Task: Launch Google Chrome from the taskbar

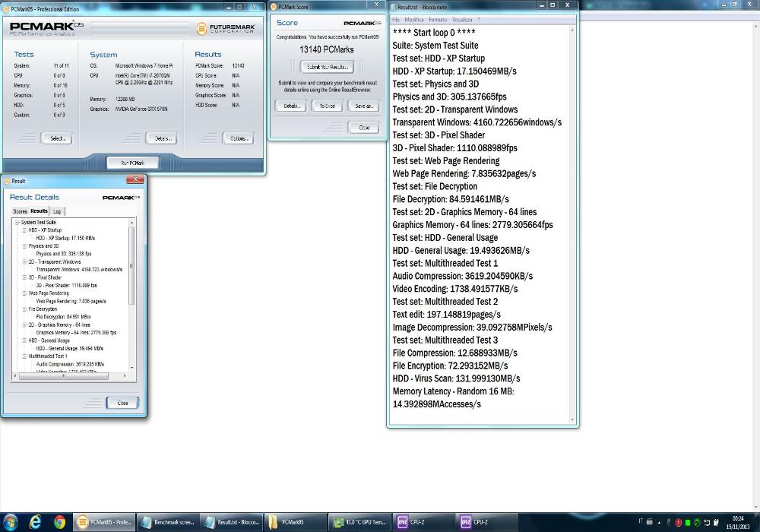Action: [x=59, y=522]
